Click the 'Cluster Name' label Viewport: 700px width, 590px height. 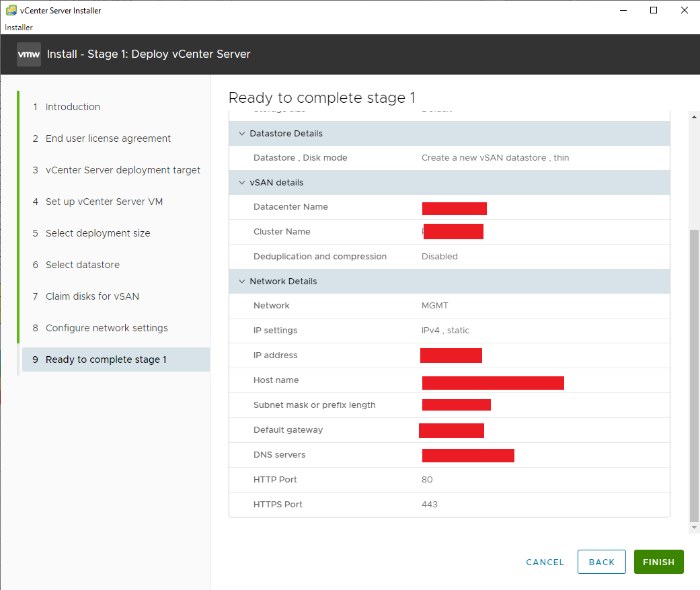click(282, 232)
